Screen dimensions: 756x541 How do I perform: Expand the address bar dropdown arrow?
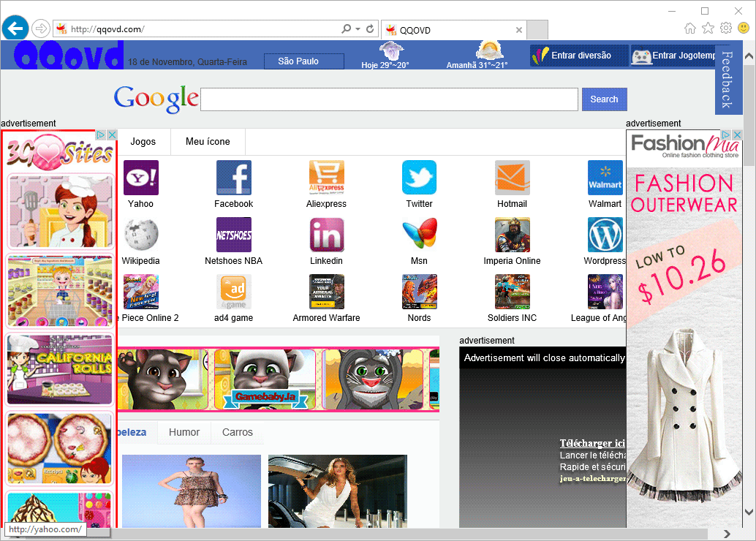point(358,29)
